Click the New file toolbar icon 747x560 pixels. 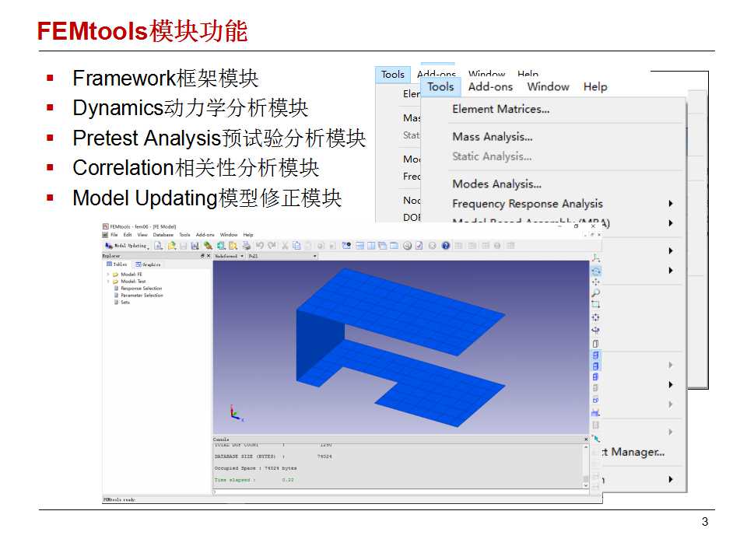158,246
